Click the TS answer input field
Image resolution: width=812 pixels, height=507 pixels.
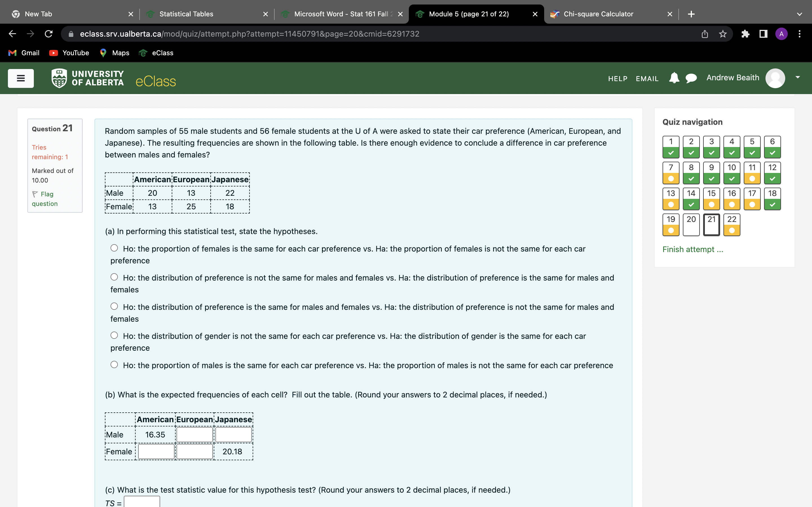click(142, 502)
